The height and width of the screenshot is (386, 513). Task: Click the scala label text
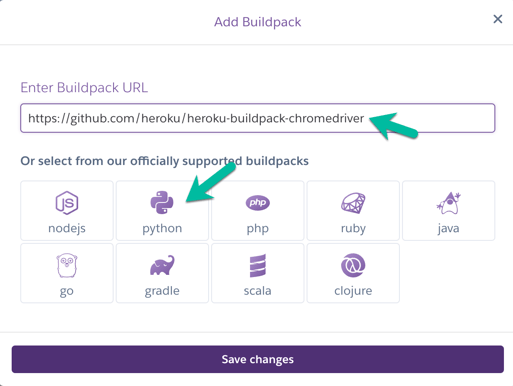pyautogui.click(x=257, y=291)
